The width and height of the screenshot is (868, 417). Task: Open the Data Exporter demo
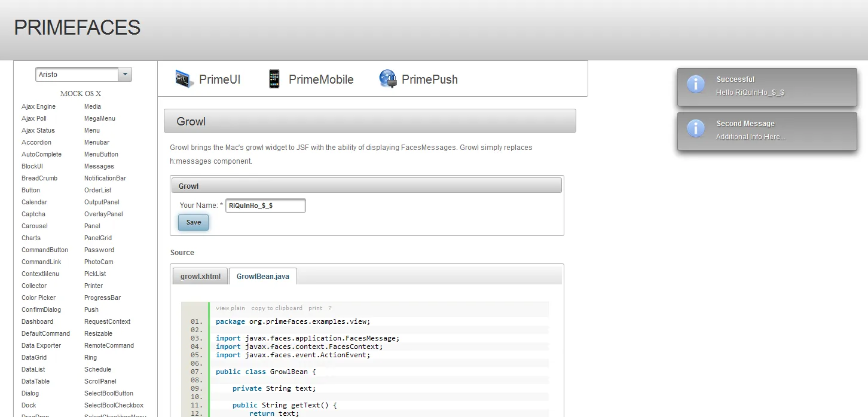pos(41,345)
